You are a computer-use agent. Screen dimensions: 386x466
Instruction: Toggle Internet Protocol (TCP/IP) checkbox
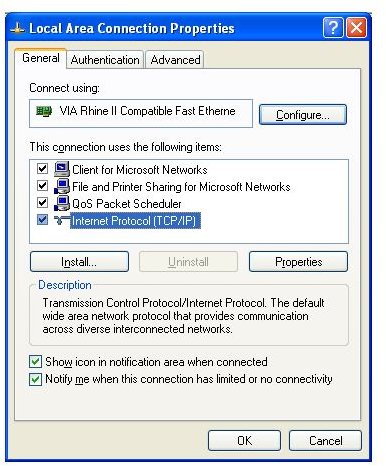[x=42, y=220]
